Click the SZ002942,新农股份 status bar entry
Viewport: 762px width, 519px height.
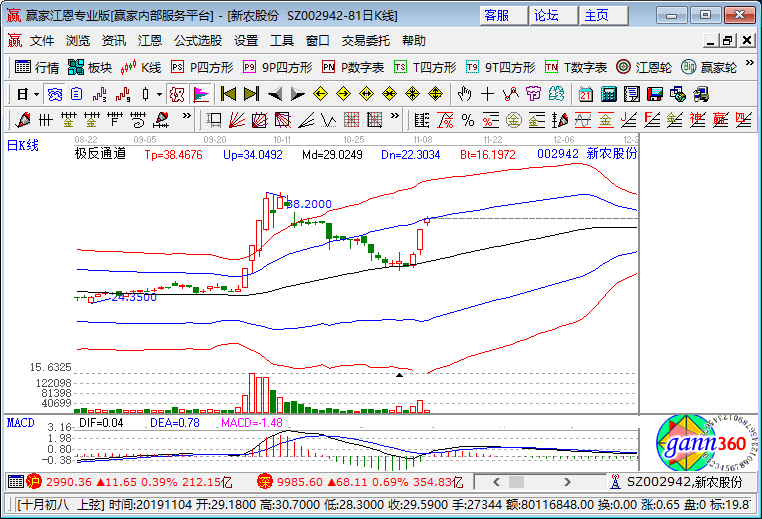click(684, 482)
